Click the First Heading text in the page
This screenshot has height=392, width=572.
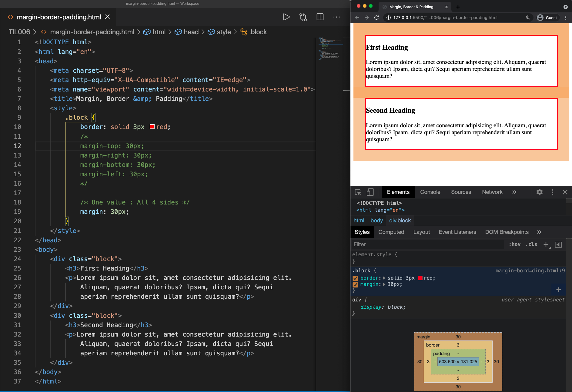(387, 47)
